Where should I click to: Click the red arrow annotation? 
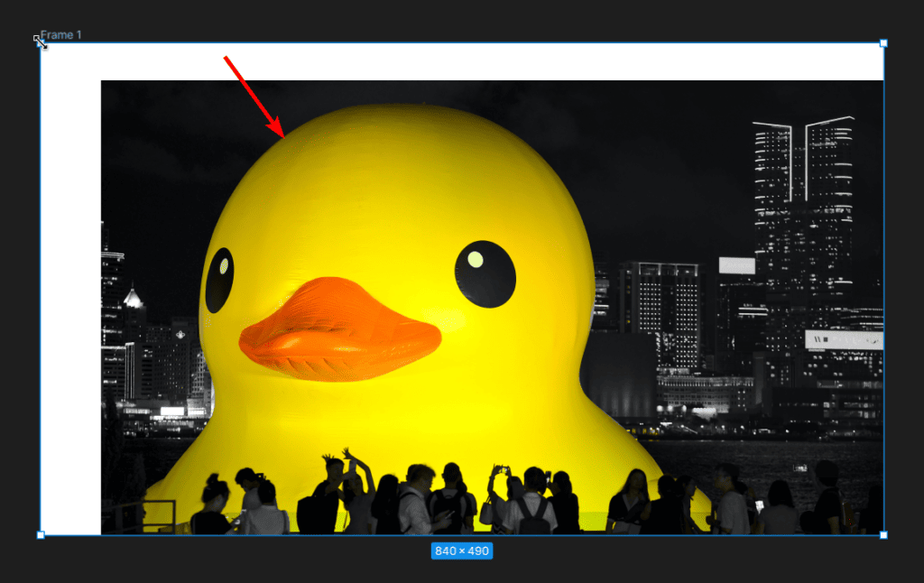[x=254, y=96]
